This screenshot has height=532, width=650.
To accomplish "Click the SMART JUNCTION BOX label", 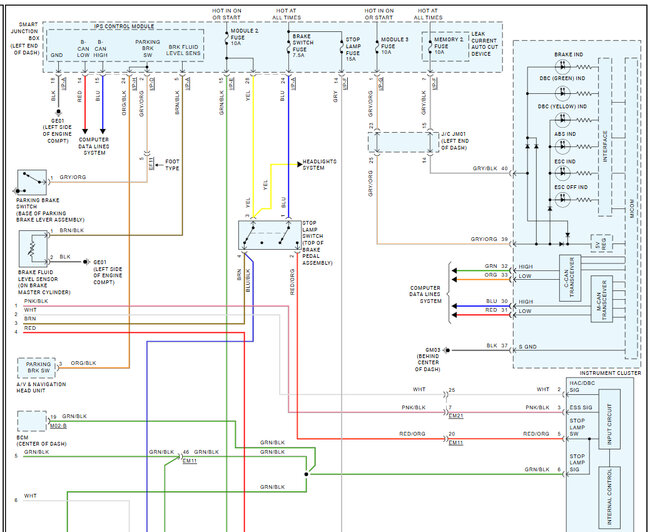I will [x=25, y=39].
